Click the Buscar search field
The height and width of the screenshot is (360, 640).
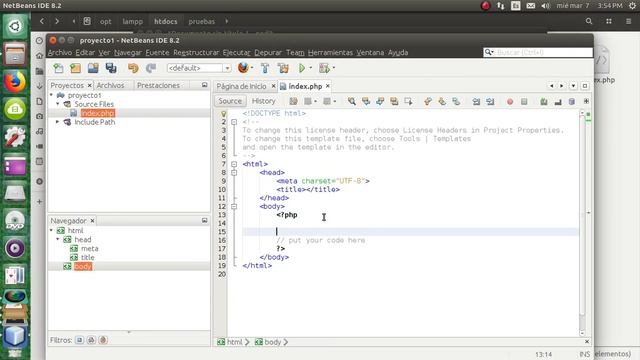(x=538, y=52)
